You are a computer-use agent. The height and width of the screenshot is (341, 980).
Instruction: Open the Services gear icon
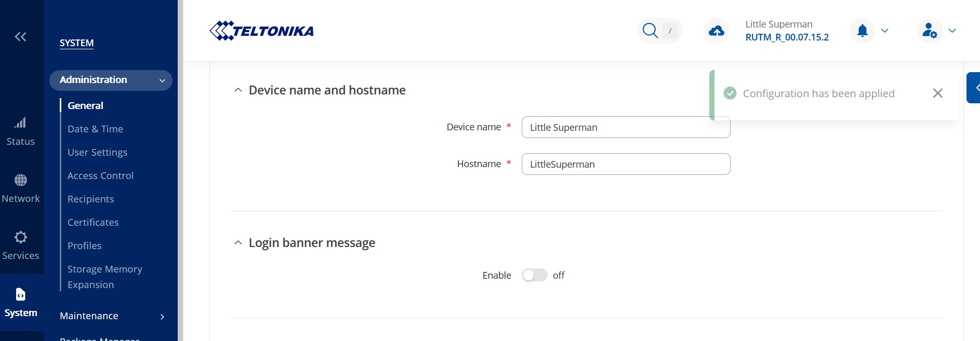[x=21, y=238]
